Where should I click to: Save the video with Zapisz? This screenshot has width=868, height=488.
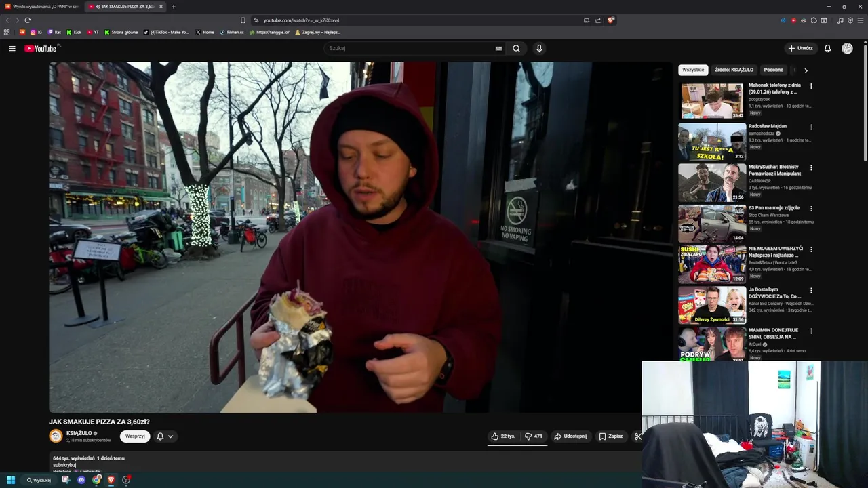coord(610,436)
